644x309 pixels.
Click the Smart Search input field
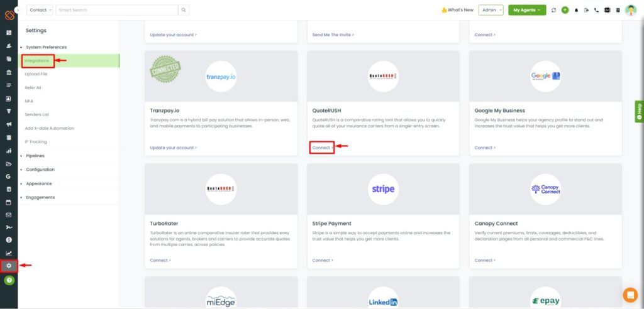tap(117, 10)
